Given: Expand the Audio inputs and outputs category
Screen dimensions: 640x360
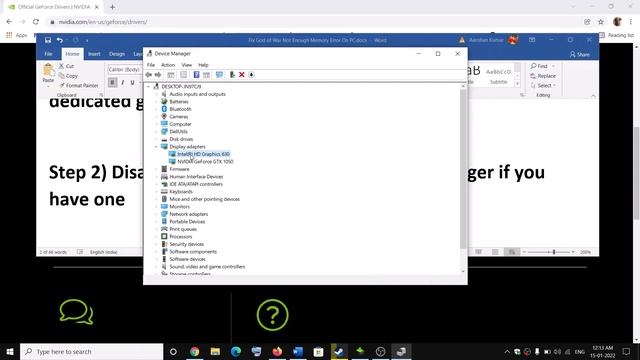Looking at the screenshot, I should point(157,94).
